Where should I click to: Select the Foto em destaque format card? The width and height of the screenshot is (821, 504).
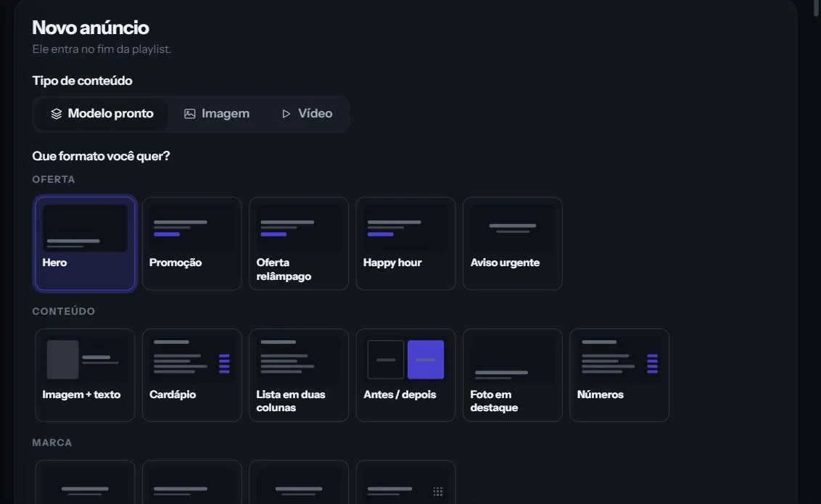click(x=512, y=375)
